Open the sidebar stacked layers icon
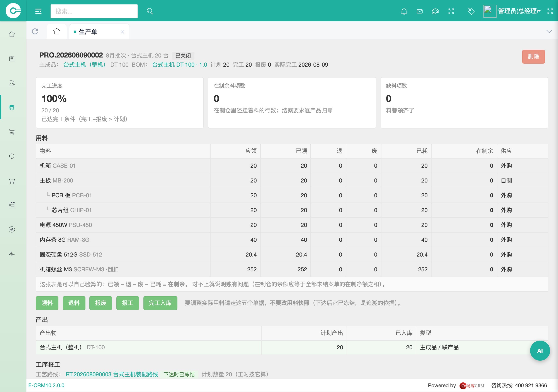The height and width of the screenshot is (392, 558). click(x=12, y=107)
